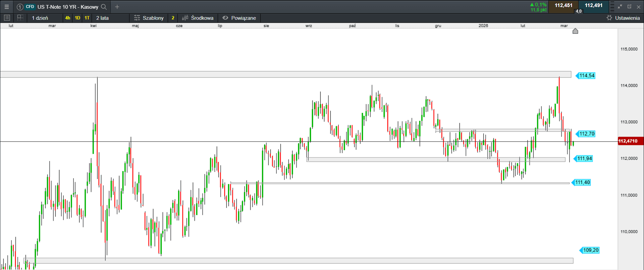Add a new chart tab with plus icon
The image size is (644, 270).
117,7
